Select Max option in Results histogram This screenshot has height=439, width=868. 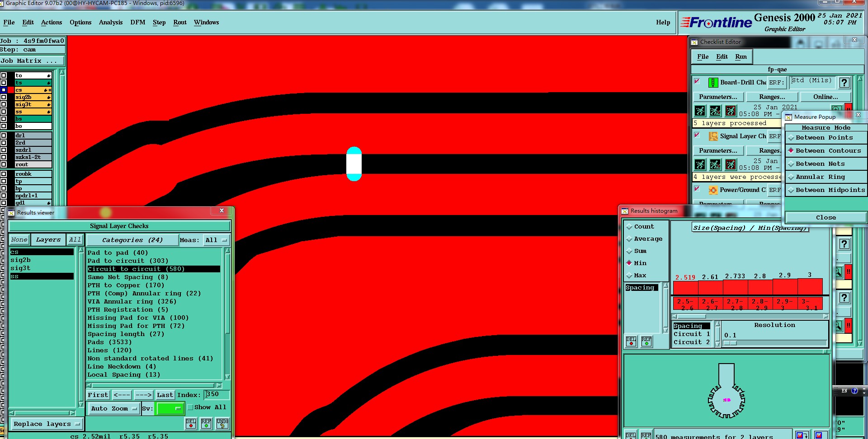[637, 276]
